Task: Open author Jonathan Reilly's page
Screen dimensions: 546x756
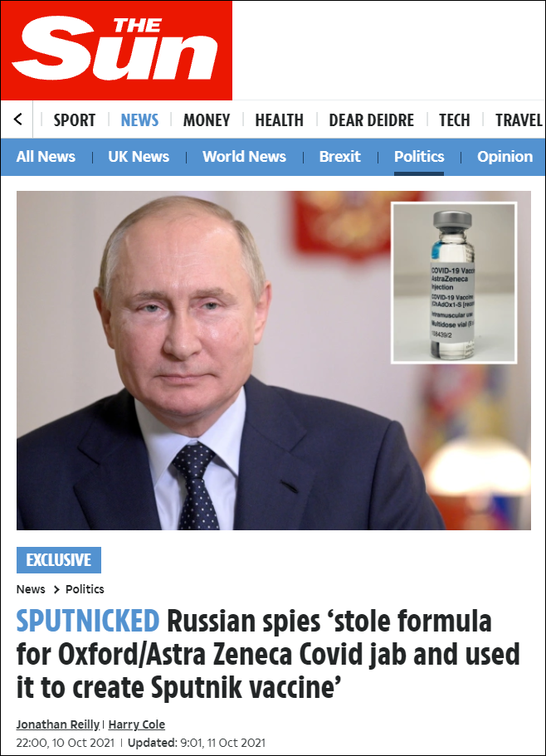Action: click(x=58, y=724)
